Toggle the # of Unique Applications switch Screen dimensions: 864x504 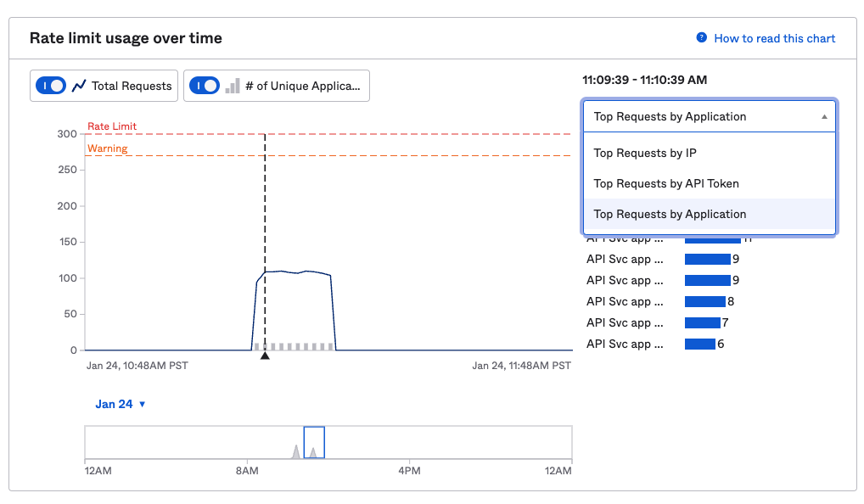click(x=205, y=86)
